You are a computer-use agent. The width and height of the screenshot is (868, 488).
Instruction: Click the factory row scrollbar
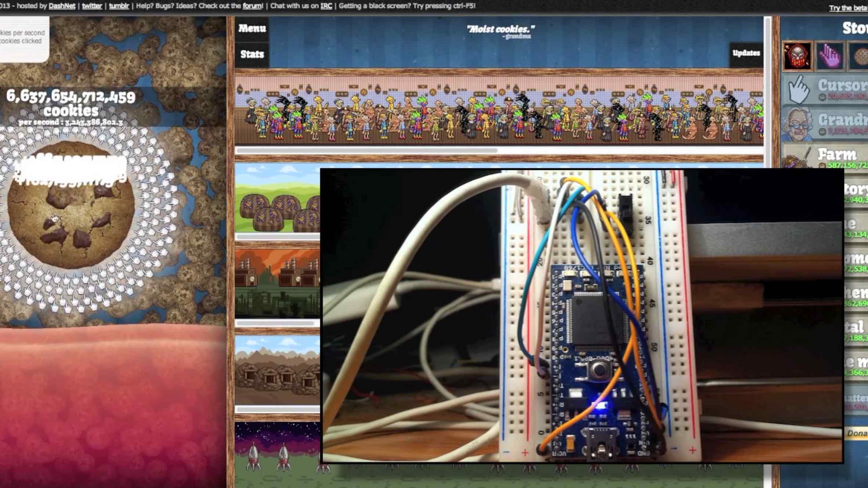click(275, 323)
